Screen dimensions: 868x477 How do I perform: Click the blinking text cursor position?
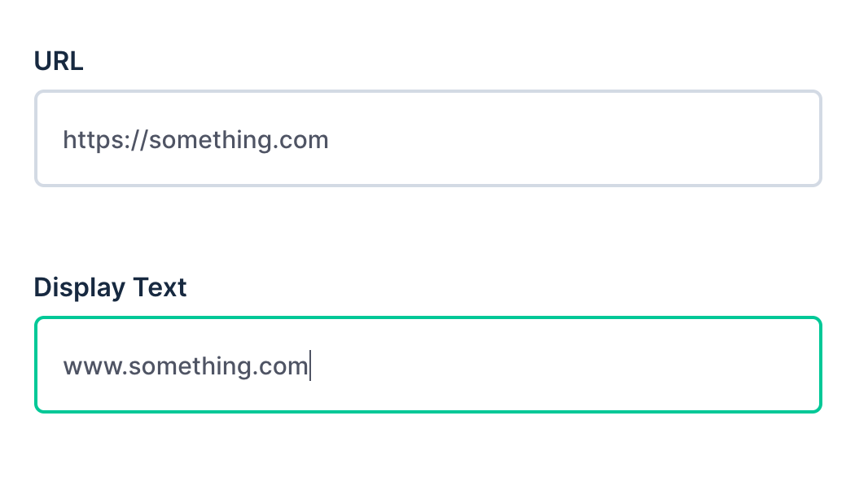point(310,365)
